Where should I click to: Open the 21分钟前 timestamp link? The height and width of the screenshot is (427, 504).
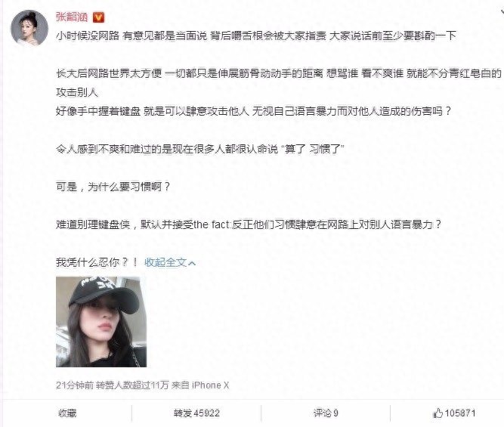[x=75, y=385]
